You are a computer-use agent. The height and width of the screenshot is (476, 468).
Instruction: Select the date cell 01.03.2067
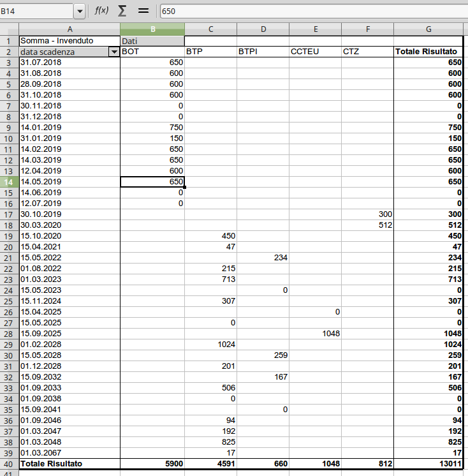[x=69, y=453]
